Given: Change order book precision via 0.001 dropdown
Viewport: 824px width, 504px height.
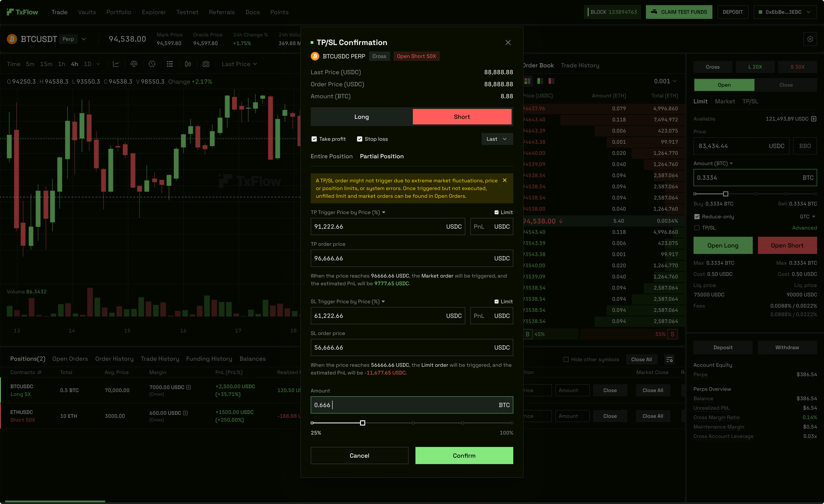Looking at the screenshot, I should 665,81.
